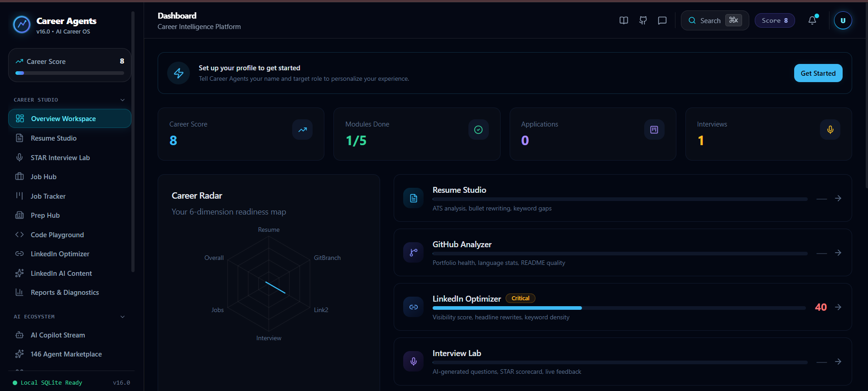Open Code Playground from sidebar
The width and height of the screenshot is (868, 391).
pos(70,235)
